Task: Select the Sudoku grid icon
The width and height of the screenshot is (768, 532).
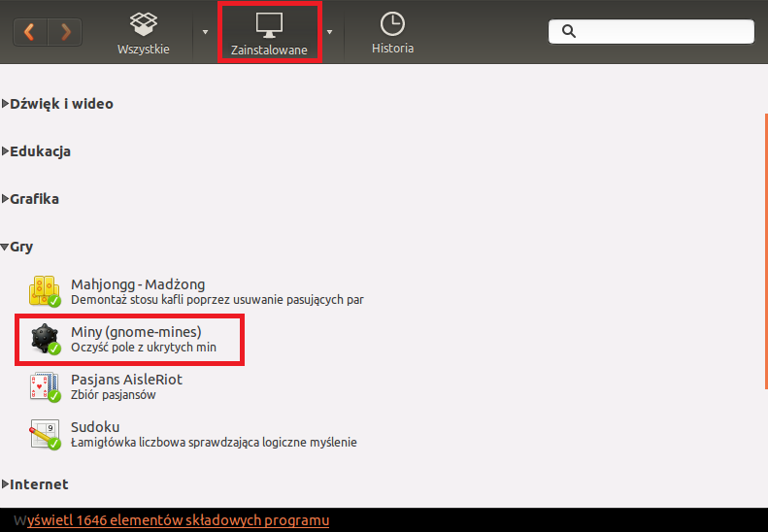Action: click(x=45, y=435)
